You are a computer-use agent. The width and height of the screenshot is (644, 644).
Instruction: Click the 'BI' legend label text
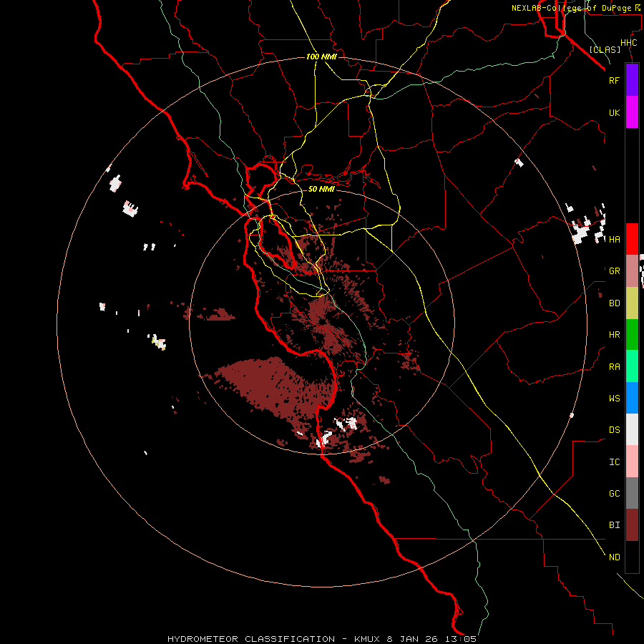point(614,525)
